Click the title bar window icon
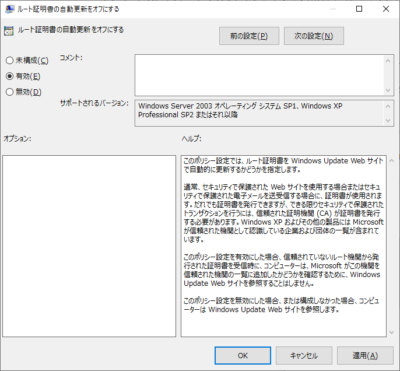This screenshot has width=400, height=371. (10, 9)
